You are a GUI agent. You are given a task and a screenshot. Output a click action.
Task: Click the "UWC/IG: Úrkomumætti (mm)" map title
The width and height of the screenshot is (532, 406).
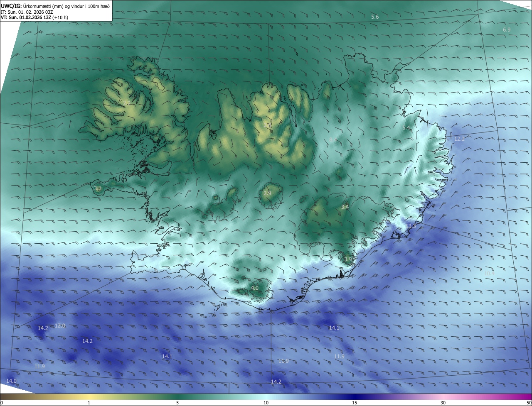pyautogui.click(x=56, y=5)
